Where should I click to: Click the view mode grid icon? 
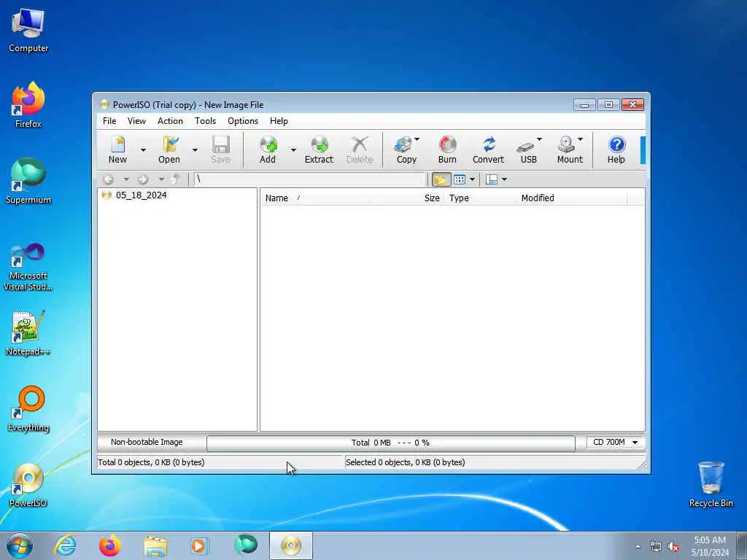(x=460, y=179)
